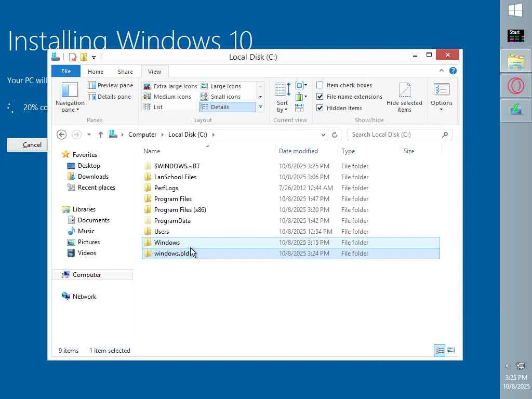Sort by Date modified column header
Image resolution: width=532 pixels, height=399 pixels.
click(x=307, y=151)
